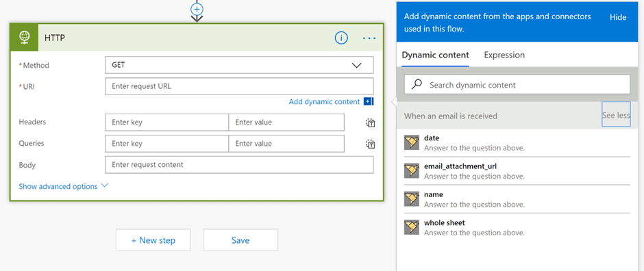Select the email_attachment_url dynamic content
644x271 pixels.
coord(517,171)
